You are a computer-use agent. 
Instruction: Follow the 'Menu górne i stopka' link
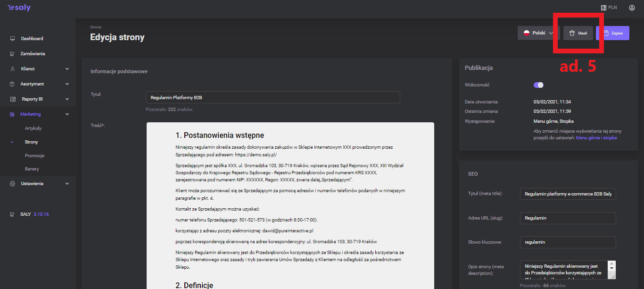click(x=596, y=138)
